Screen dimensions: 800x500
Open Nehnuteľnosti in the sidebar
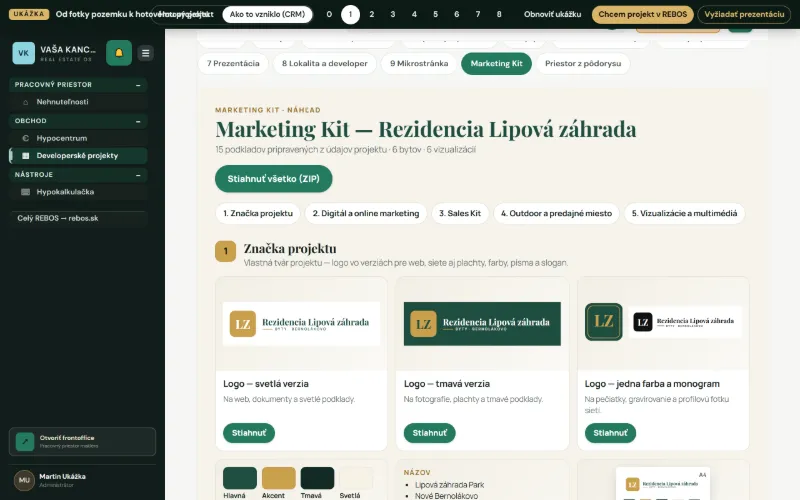[78, 102]
